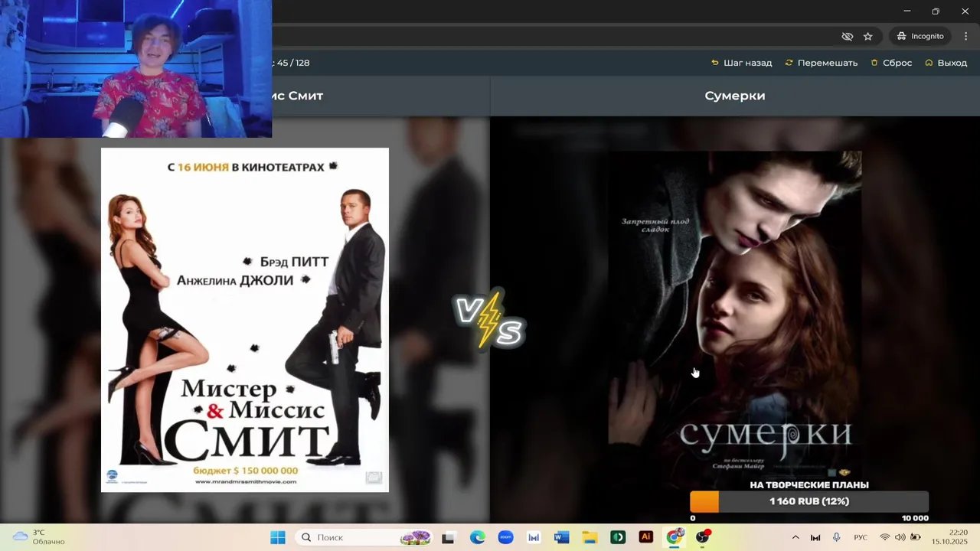Image resolution: width=980 pixels, height=551 pixels.
Task: Switch to Chrome in the taskbar
Action: pos(674,537)
